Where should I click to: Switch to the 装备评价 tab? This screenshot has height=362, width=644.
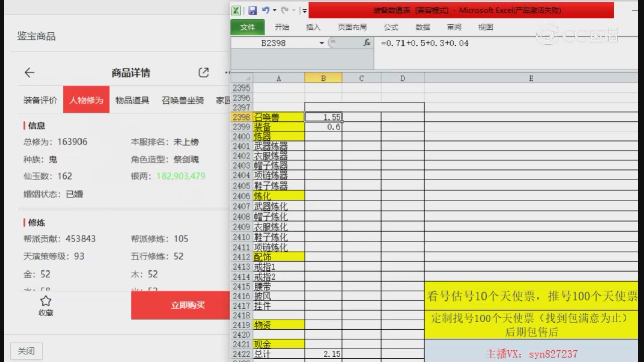pyautogui.click(x=40, y=100)
